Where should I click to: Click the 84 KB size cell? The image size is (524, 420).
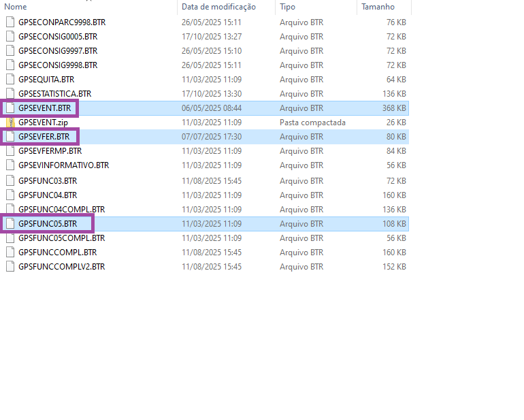click(x=396, y=152)
